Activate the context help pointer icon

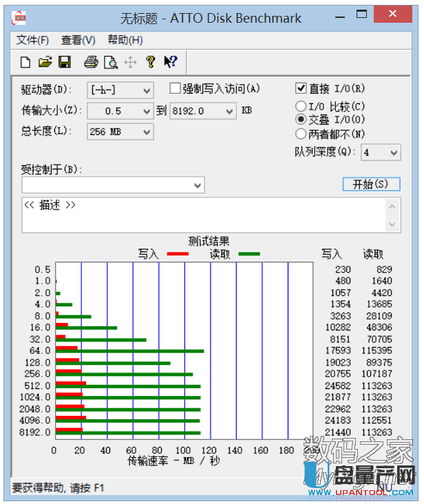coord(170,63)
